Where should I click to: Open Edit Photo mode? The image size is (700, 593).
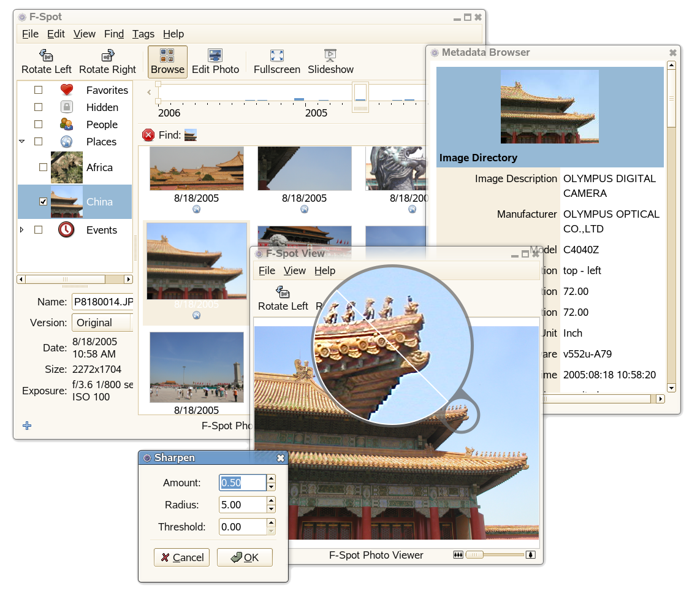coord(215,61)
